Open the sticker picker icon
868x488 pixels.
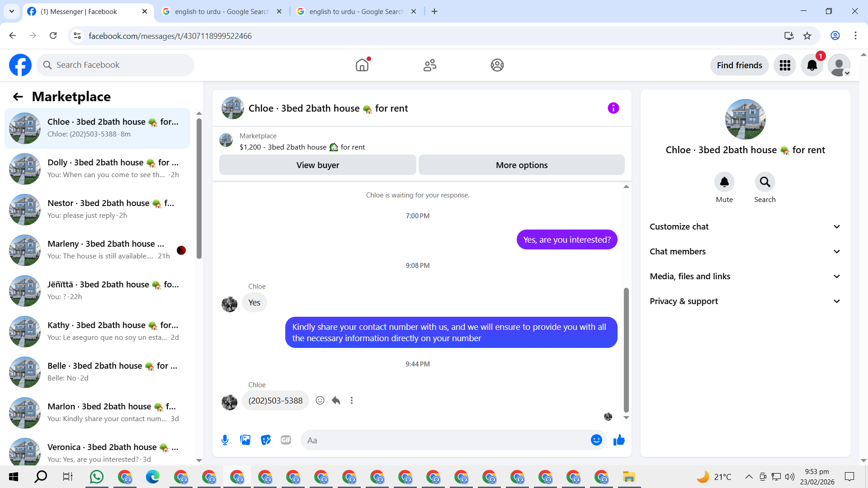point(266,440)
